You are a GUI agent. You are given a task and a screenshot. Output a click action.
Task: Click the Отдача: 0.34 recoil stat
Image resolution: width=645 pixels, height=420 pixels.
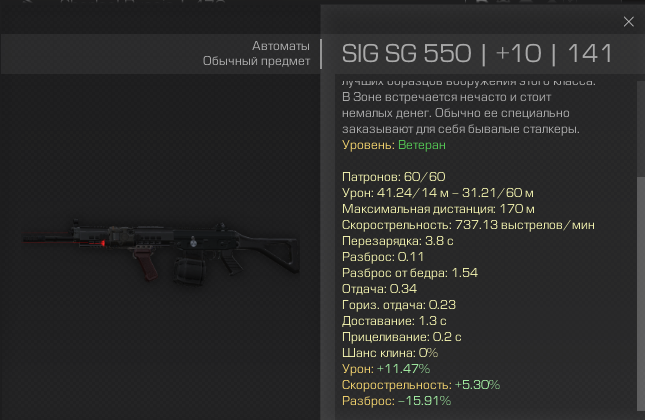[x=379, y=289]
